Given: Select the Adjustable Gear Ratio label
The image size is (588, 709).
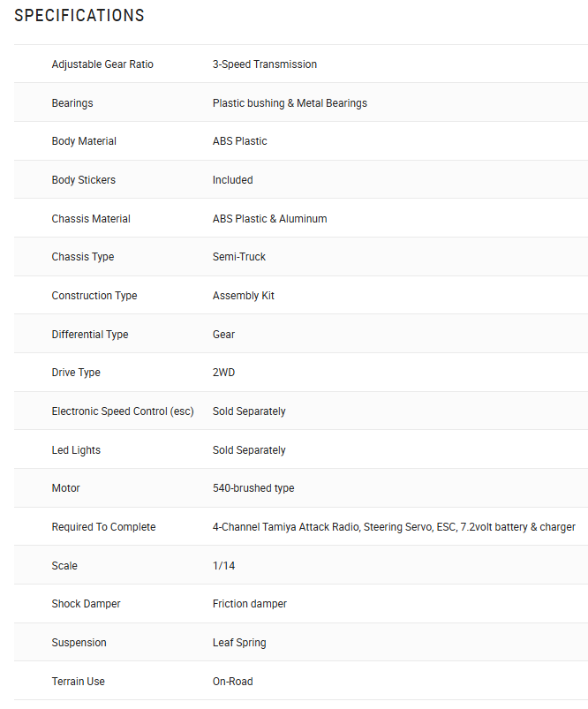Looking at the screenshot, I should [x=102, y=64].
